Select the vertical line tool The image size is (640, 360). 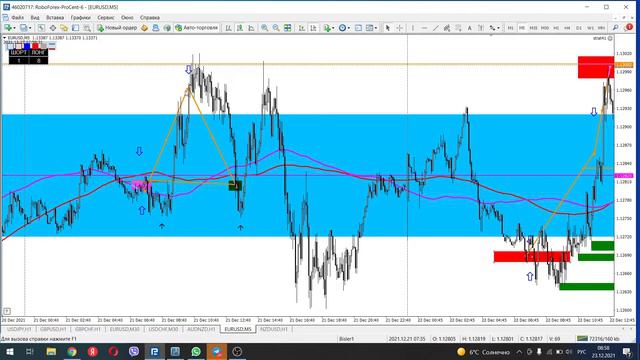point(413,28)
